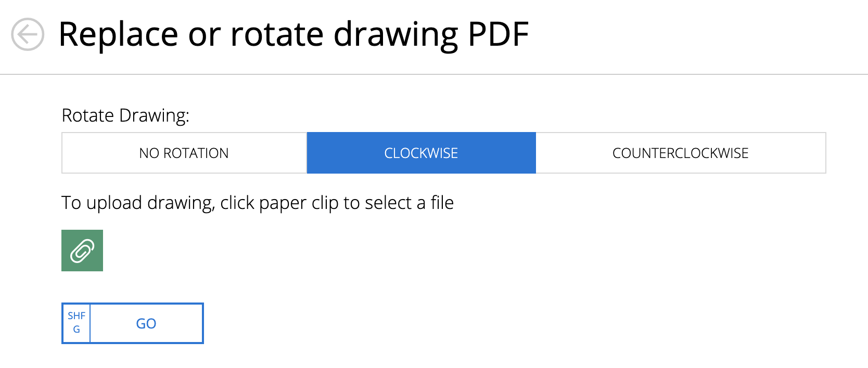
Task: Click the SHF G shortcut badge
Action: 76,323
